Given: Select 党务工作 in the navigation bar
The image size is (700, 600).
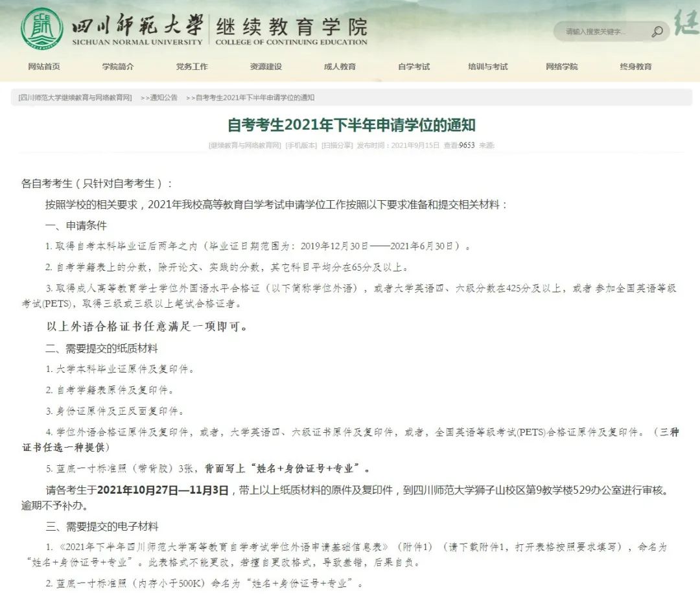Looking at the screenshot, I should 192,66.
